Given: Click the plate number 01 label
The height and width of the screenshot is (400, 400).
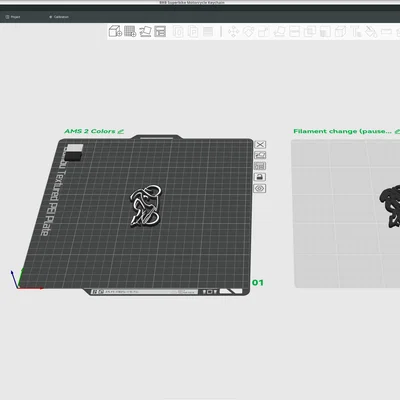Looking at the screenshot, I should [258, 283].
